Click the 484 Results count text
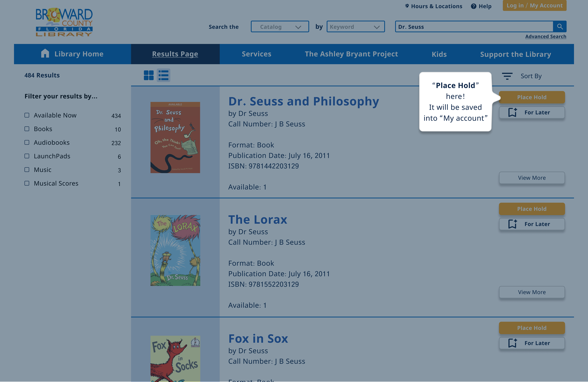Screen dimensions: 588x382 coord(42,75)
